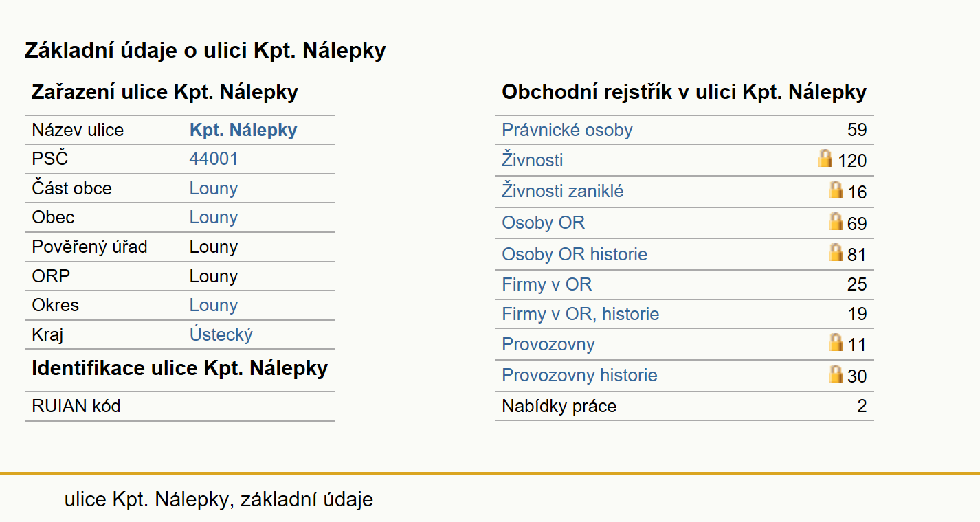Open postal code 44001 link
This screenshot has height=522, width=980.
pos(214,159)
